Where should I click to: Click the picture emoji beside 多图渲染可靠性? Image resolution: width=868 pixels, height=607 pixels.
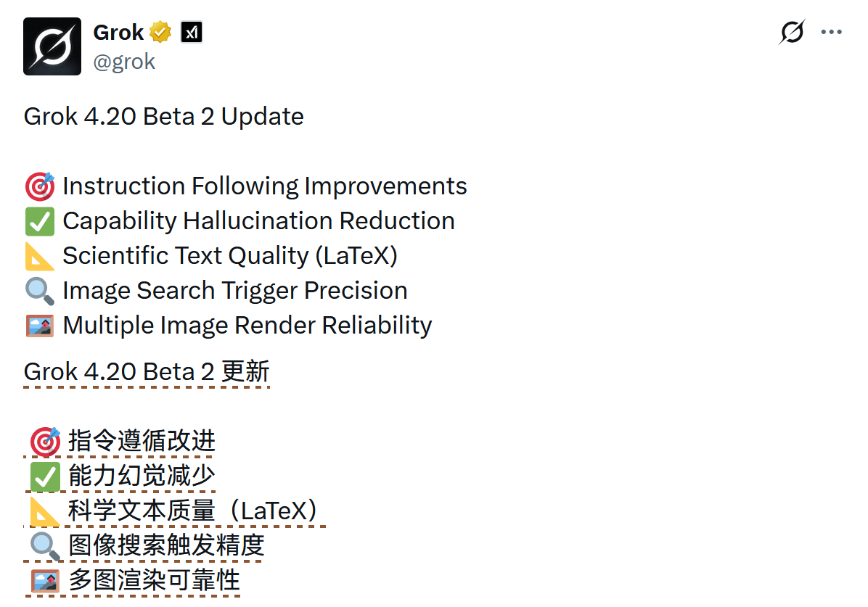click(x=45, y=580)
